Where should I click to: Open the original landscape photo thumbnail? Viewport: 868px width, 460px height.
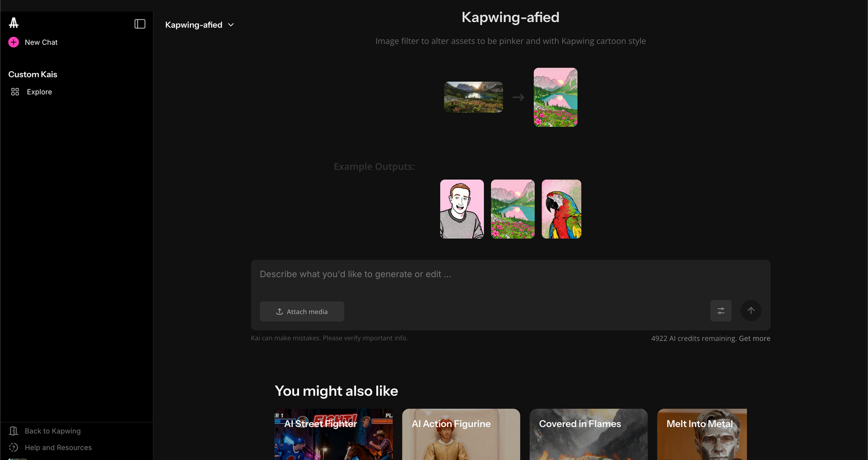coord(473,97)
